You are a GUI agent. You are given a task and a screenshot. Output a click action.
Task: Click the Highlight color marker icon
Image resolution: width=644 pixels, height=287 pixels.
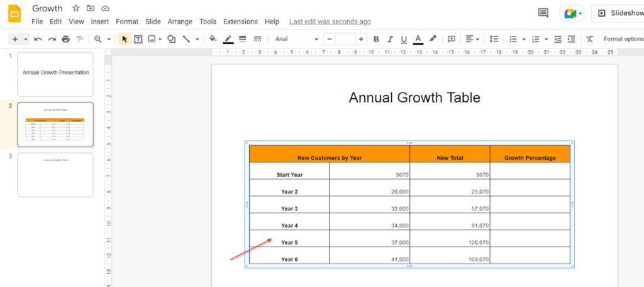click(433, 38)
